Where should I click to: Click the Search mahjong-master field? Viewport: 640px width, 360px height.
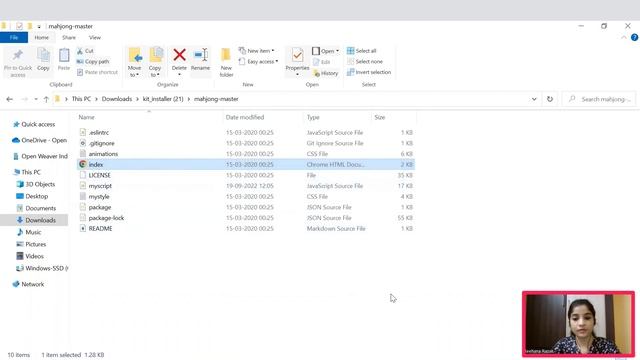599,99
